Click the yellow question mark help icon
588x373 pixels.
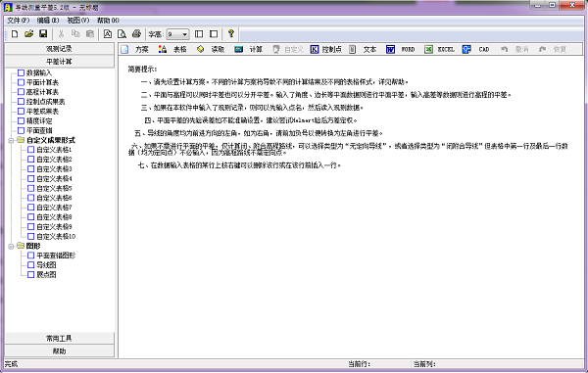click(x=231, y=34)
